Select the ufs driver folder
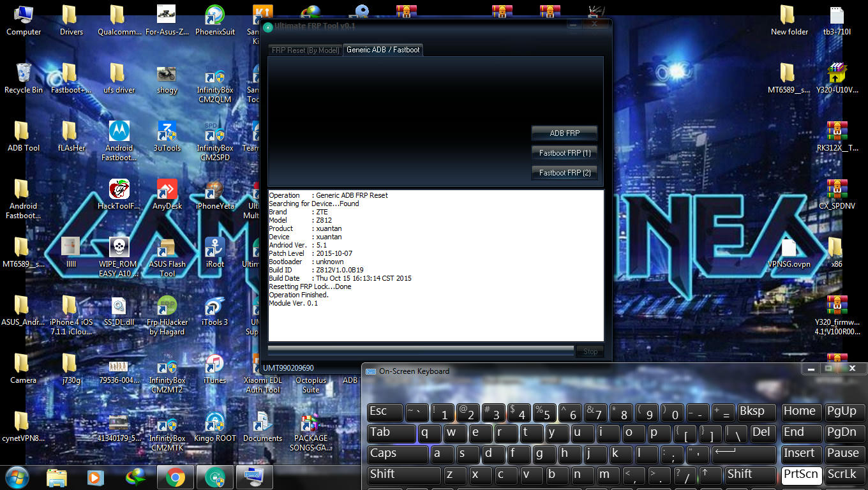This screenshot has width=868, height=490. coord(119,78)
